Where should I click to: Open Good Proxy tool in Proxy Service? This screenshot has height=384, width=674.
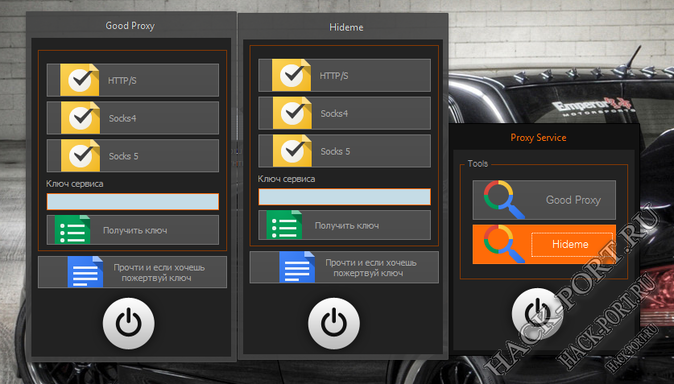point(544,200)
